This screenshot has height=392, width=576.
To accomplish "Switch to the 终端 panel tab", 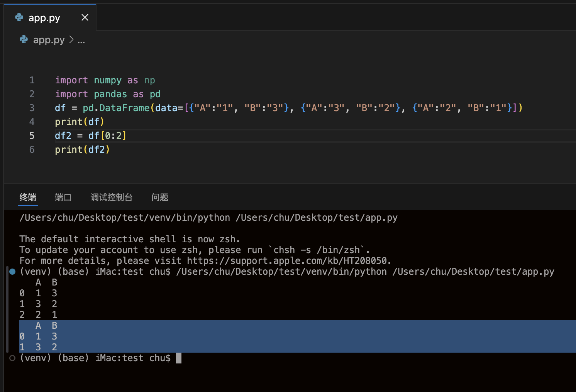I will 28,198.
